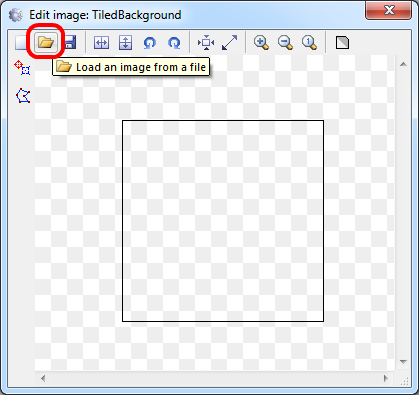Click the vertical scrollbar up arrow
Screen dimensions: 419x395
(403, 64)
